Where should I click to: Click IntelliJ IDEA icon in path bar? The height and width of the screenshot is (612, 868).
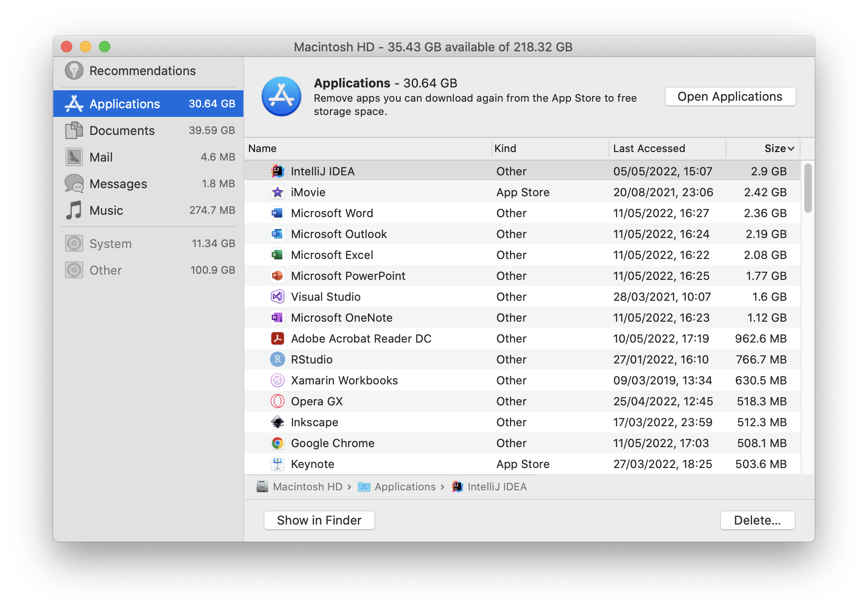pyautogui.click(x=457, y=487)
